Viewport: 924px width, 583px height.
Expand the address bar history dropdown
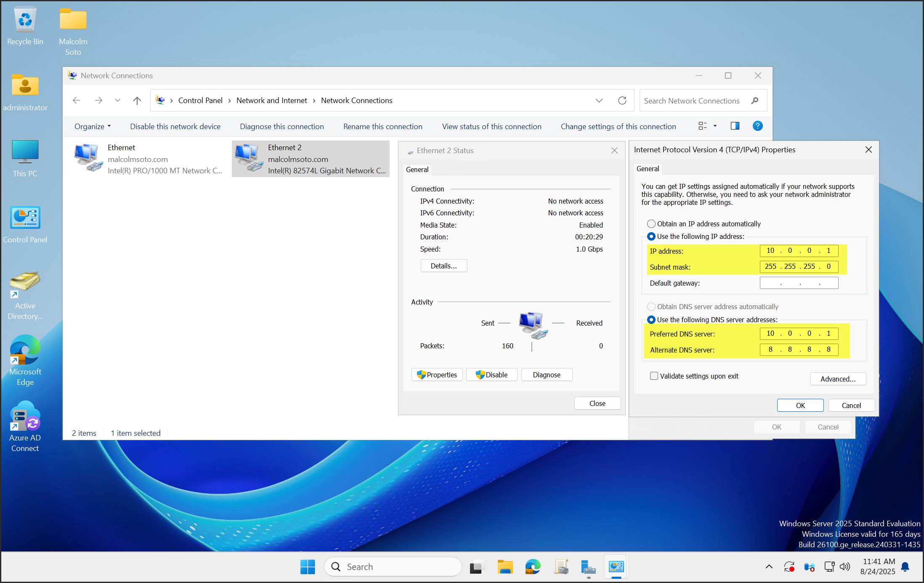coord(599,101)
